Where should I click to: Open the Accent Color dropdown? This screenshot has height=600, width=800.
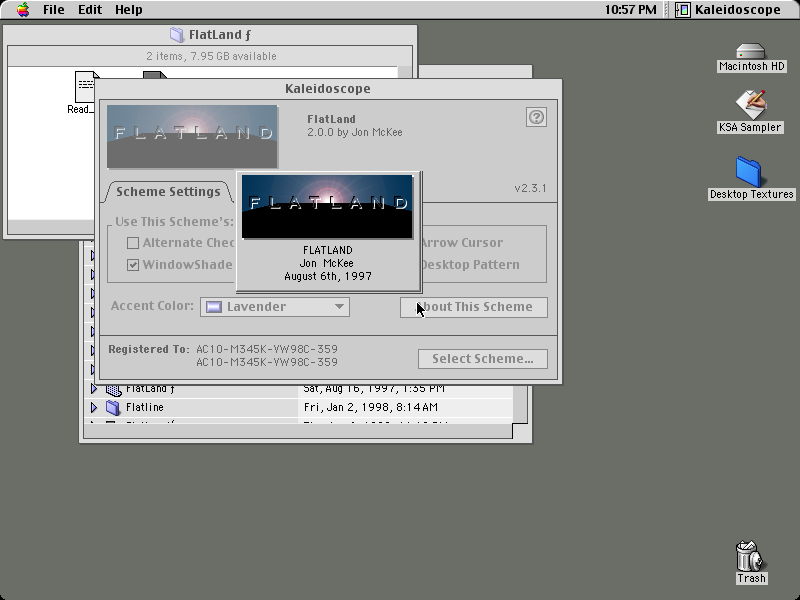coord(275,307)
